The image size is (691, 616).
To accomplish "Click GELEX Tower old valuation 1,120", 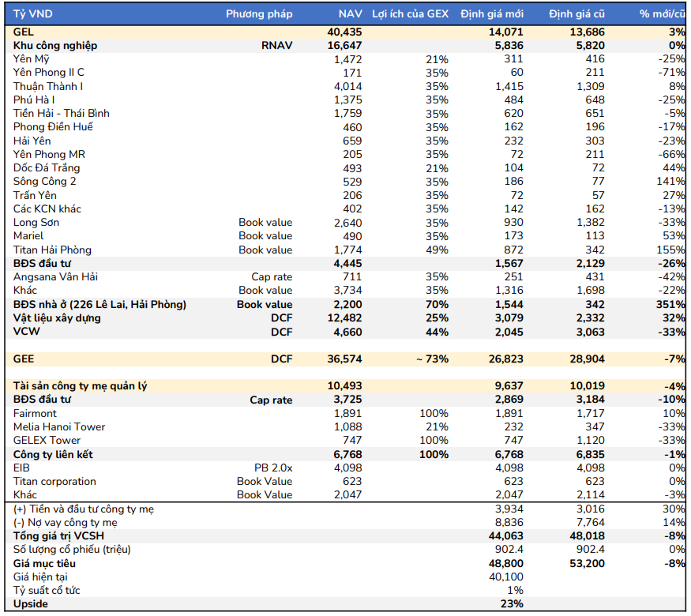I will (x=591, y=440).
